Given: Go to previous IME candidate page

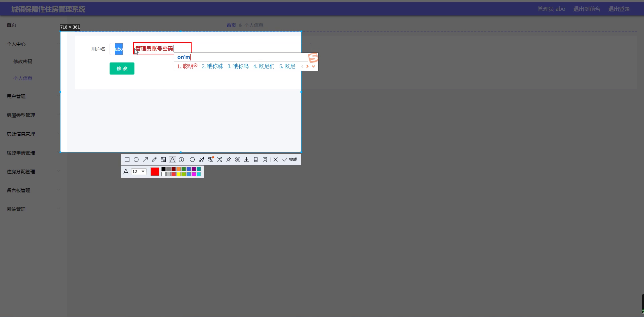Looking at the screenshot, I should pyautogui.click(x=302, y=66).
